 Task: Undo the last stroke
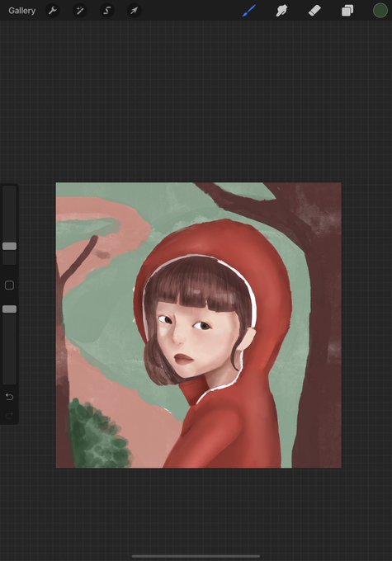[10, 397]
